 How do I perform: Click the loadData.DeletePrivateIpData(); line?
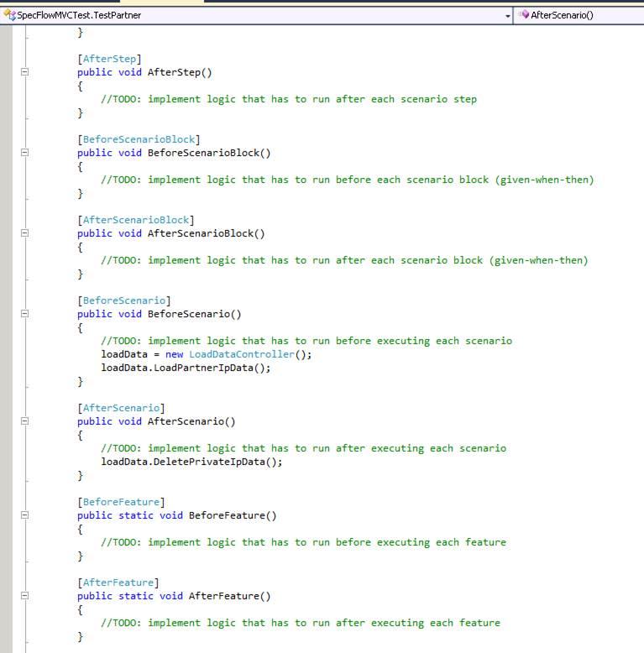[x=191, y=462]
